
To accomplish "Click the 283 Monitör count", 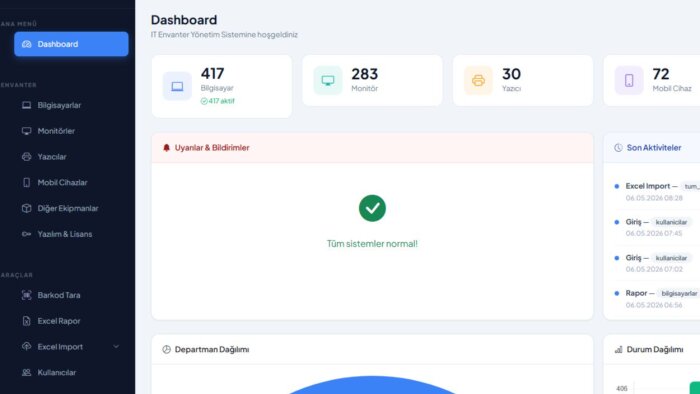I will (365, 74).
